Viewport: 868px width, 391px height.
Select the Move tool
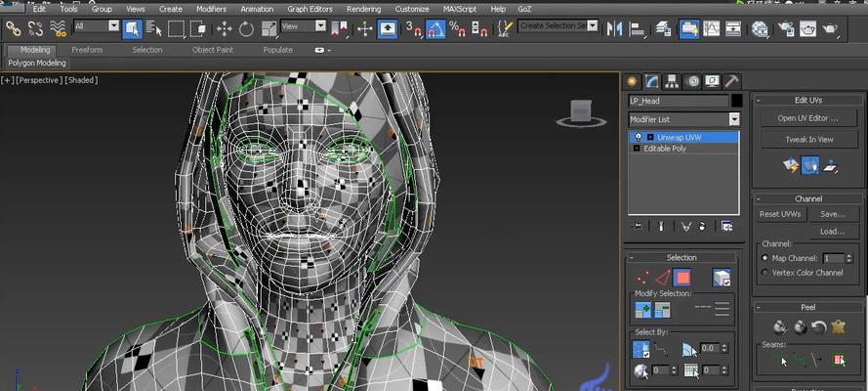[x=225, y=28]
